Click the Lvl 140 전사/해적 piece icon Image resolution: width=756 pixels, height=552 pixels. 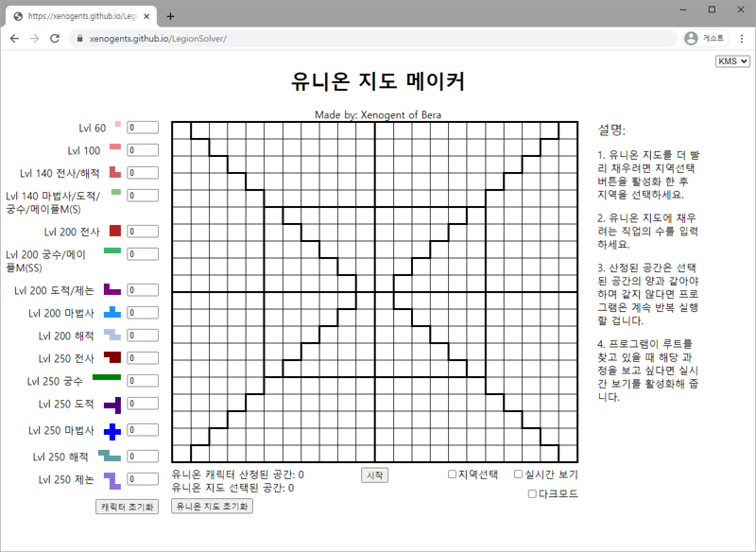tap(115, 172)
